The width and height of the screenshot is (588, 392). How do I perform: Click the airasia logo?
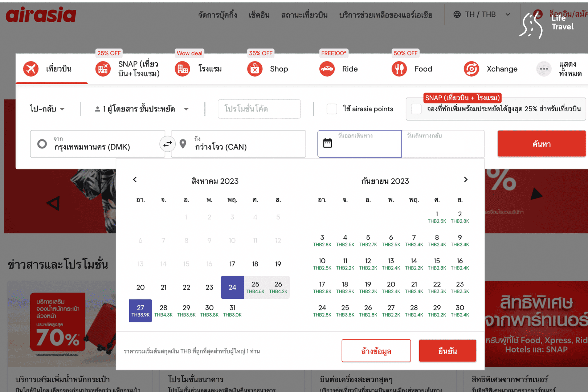click(41, 15)
